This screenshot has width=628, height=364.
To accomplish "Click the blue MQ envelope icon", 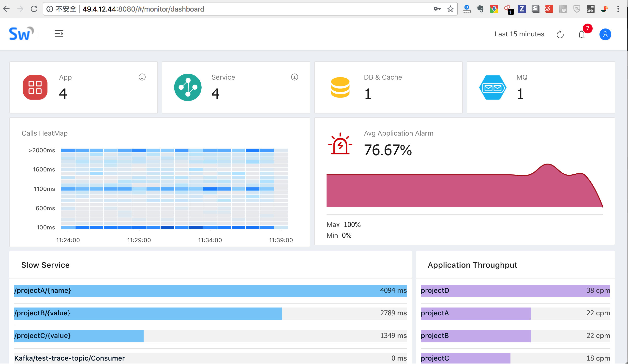I will 493,87.
